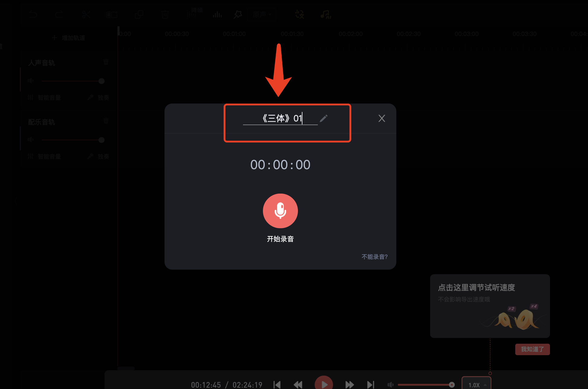Delete the 配乐音轨 track with its trash icon
The width and height of the screenshot is (588, 389).
(106, 121)
